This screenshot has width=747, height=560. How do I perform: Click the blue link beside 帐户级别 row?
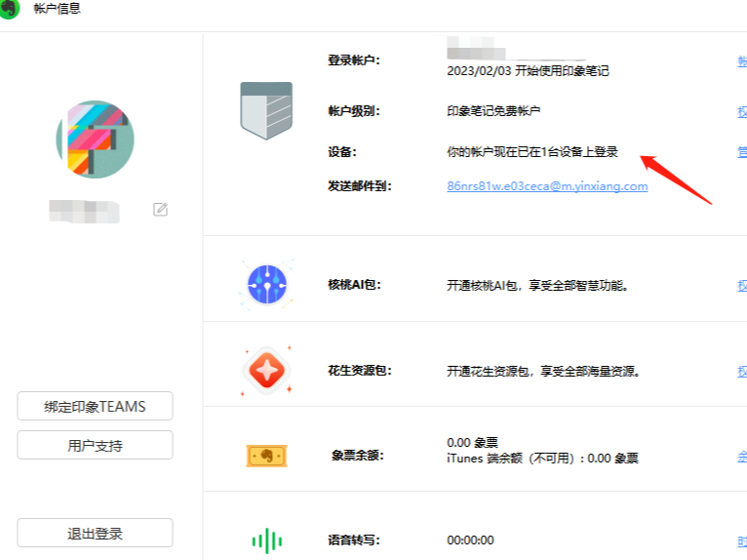point(742,111)
